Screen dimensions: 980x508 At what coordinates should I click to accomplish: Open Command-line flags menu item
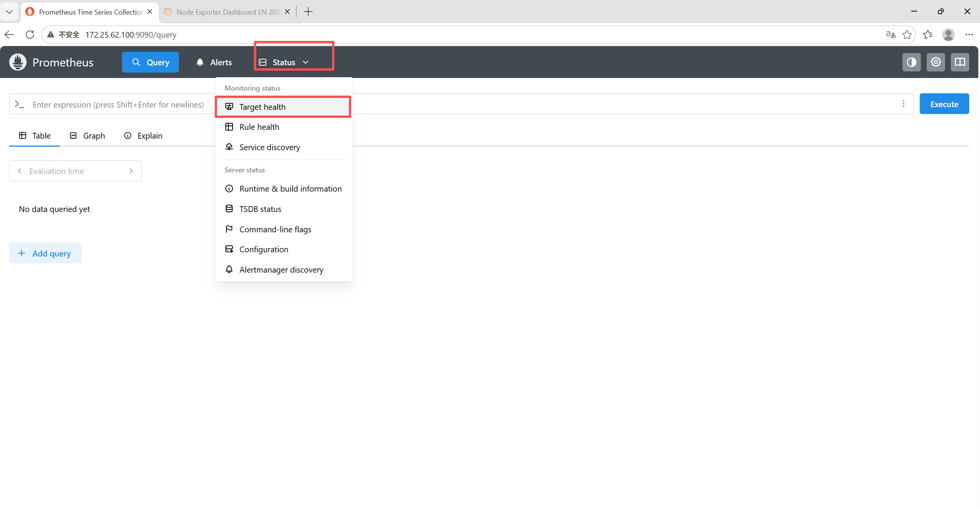pyautogui.click(x=283, y=229)
